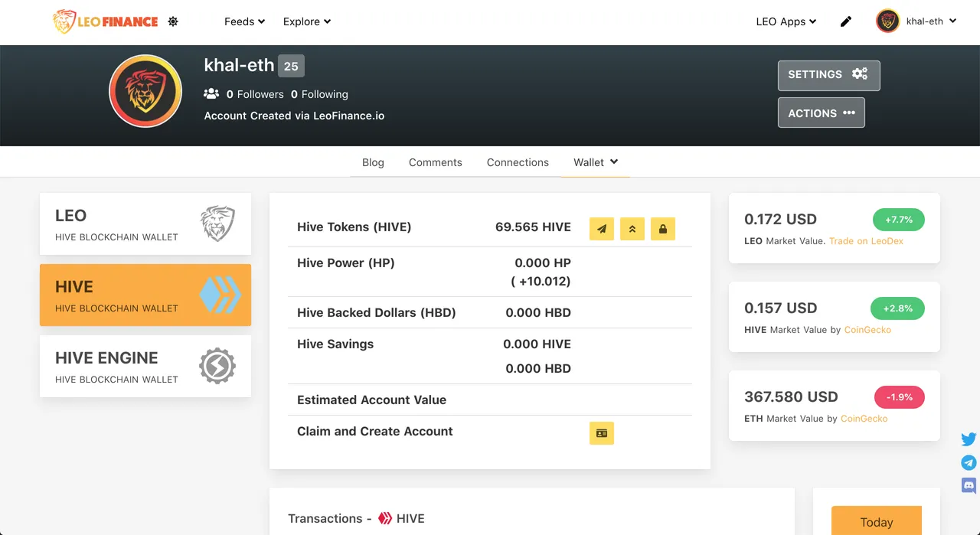Viewport: 980px width, 535px height.
Task: Open the Trade on LeoDex link
Action: pyautogui.click(x=866, y=240)
